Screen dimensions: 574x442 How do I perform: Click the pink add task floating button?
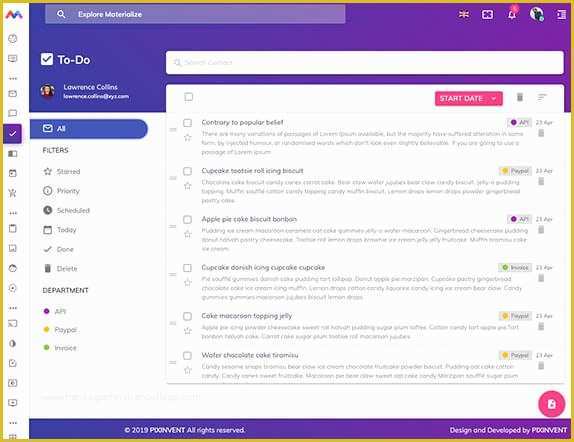[552, 404]
